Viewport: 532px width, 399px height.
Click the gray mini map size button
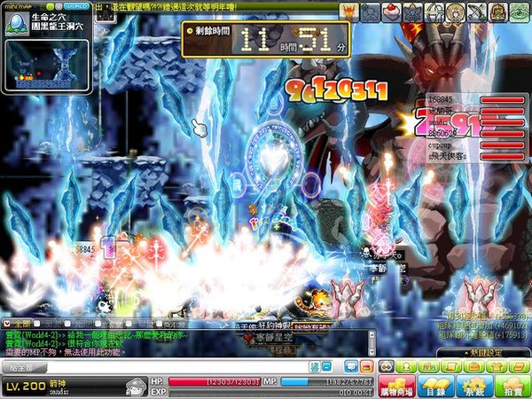click(x=59, y=6)
